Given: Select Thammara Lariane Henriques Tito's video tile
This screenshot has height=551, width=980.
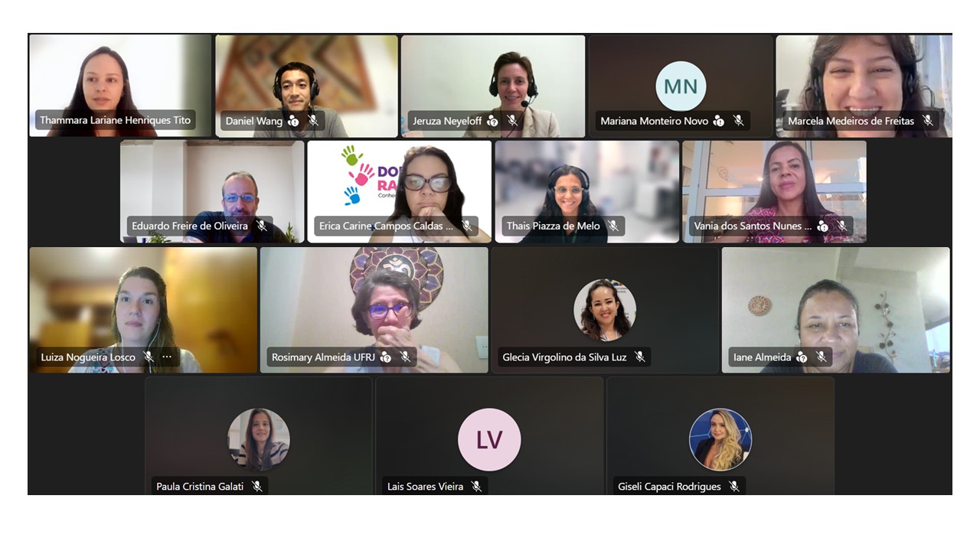Looking at the screenshot, I should [x=120, y=86].
